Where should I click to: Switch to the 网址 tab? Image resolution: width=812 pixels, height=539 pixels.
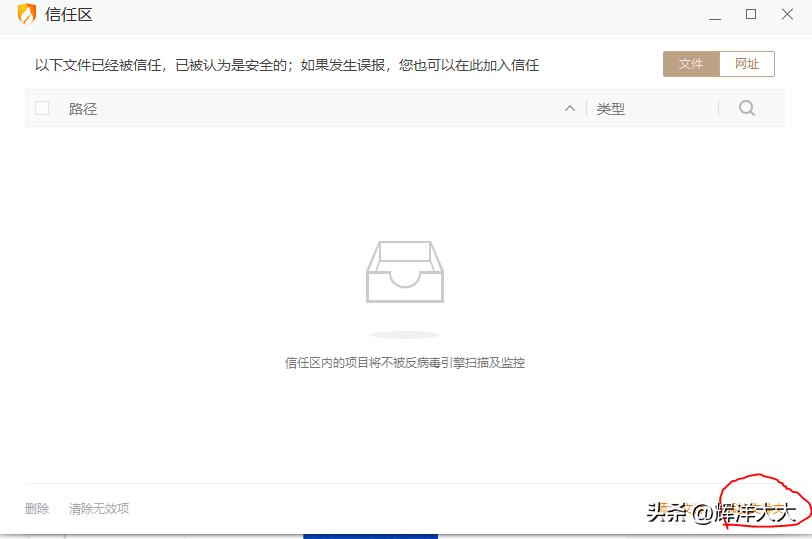(747, 64)
